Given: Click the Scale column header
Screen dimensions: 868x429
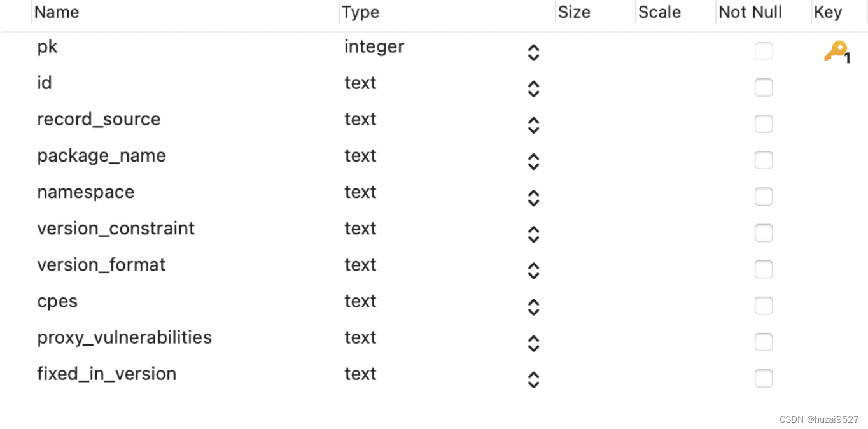Looking at the screenshot, I should pyautogui.click(x=659, y=12).
